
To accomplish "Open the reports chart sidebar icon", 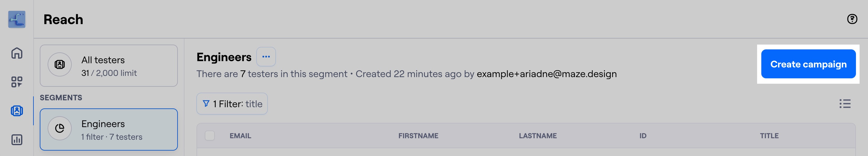I will pos(17,139).
